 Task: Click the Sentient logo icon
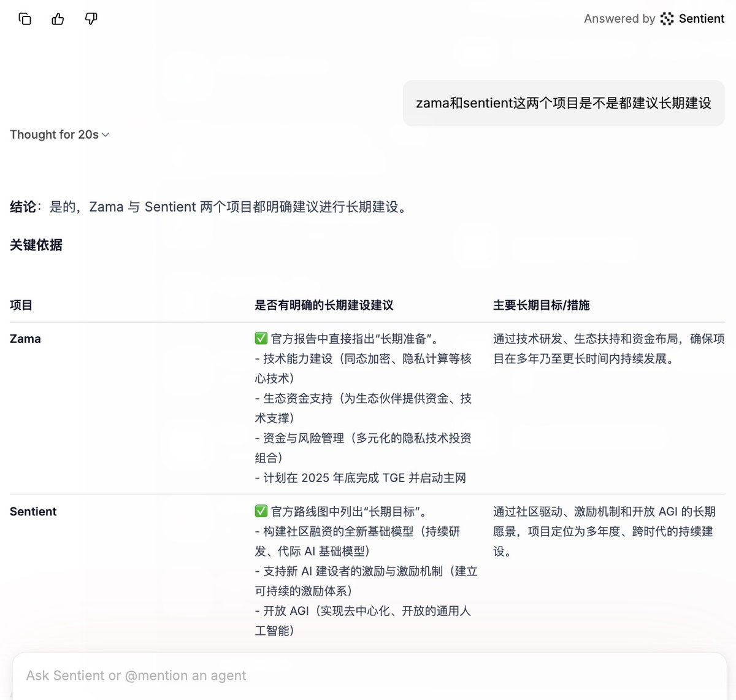pos(667,19)
